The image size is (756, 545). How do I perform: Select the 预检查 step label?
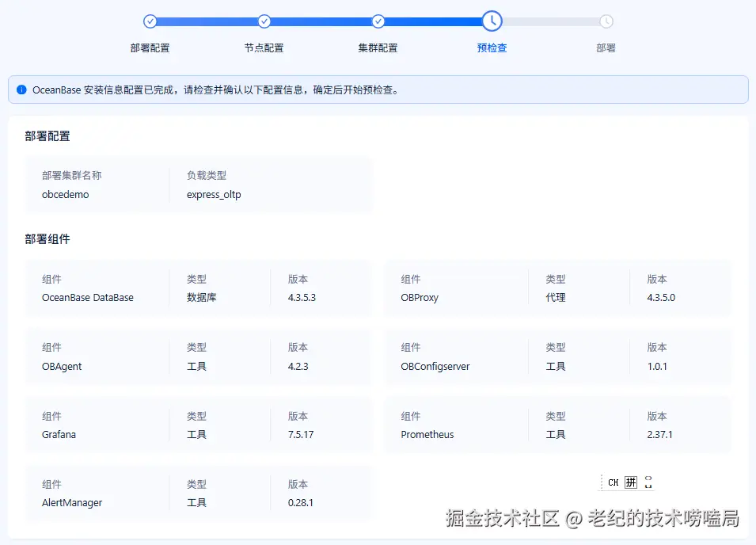coord(492,48)
